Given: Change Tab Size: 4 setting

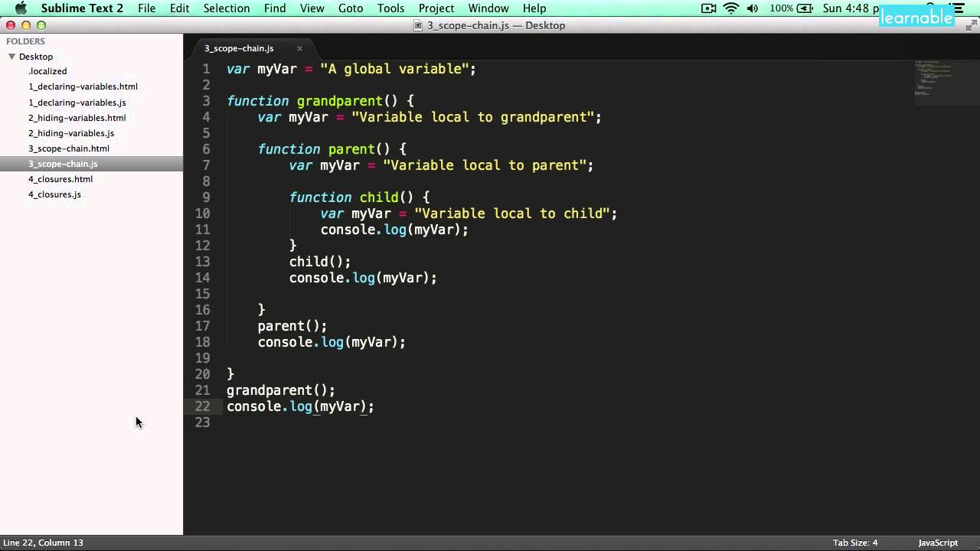Looking at the screenshot, I should tap(855, 543).
